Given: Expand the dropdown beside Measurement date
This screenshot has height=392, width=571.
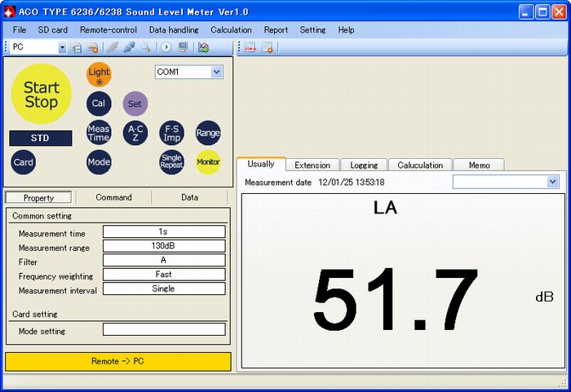Looking at the screenshot, I should [x=553, y=182].
